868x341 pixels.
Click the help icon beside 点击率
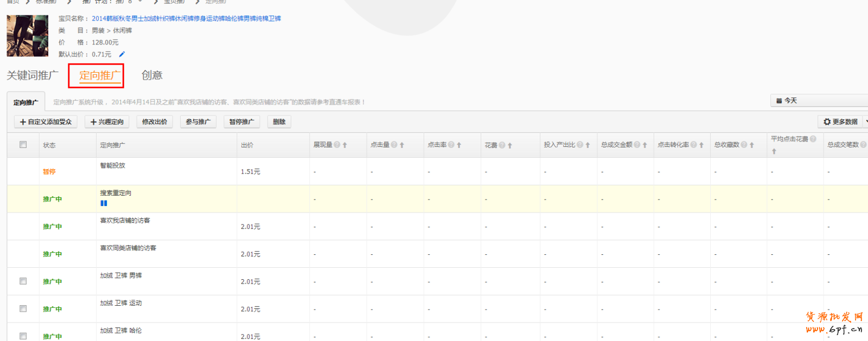451,145
